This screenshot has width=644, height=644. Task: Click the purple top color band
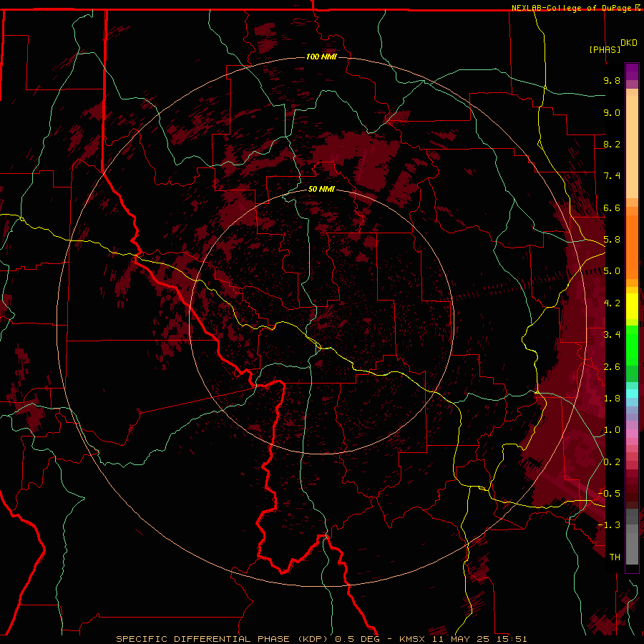[632, 72]
